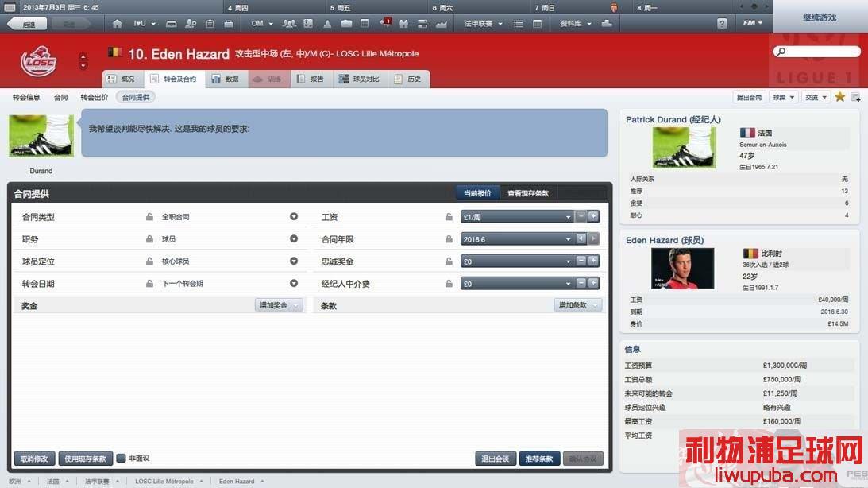Open the clipboard notes icon
Screen dimensions: 868x488
[210, 24]
